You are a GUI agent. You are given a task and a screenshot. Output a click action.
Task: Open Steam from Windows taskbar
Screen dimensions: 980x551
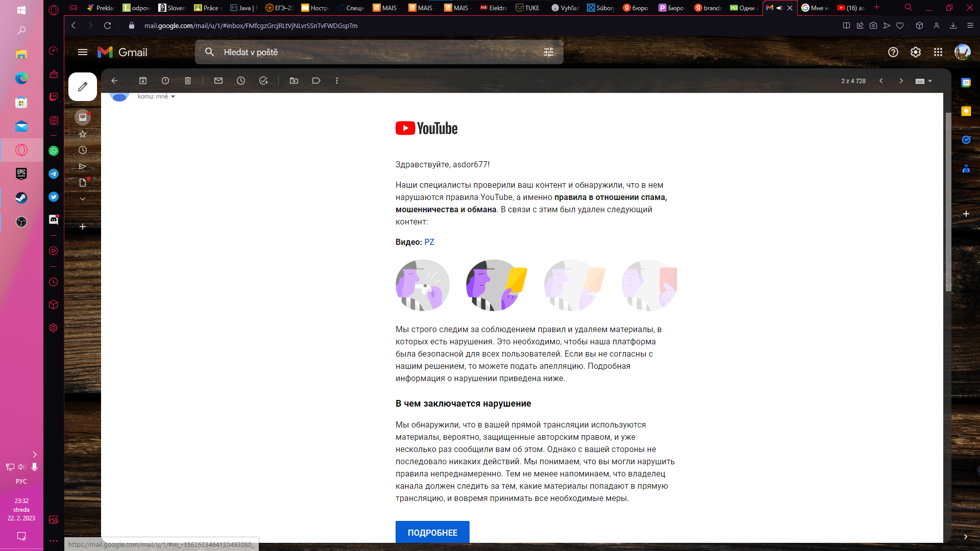(21, 197)
